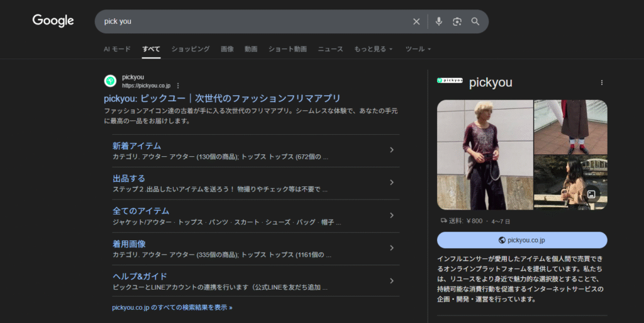The height and width of the screenshot is (323, 644).
Task: Switch to the 画像 tab
Action: click(x=227, y=49)
